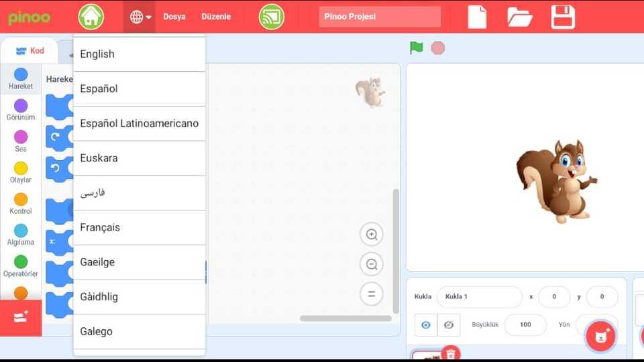
Task: Start project with green flag
Action: tap(416, 48)
